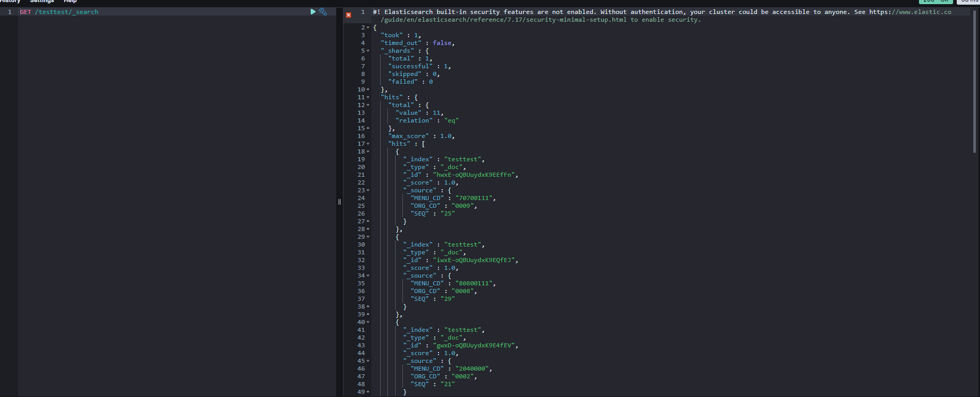980x397 pixels.
Task: Click the "skipped" : 0 line
Action: [414, 74]
